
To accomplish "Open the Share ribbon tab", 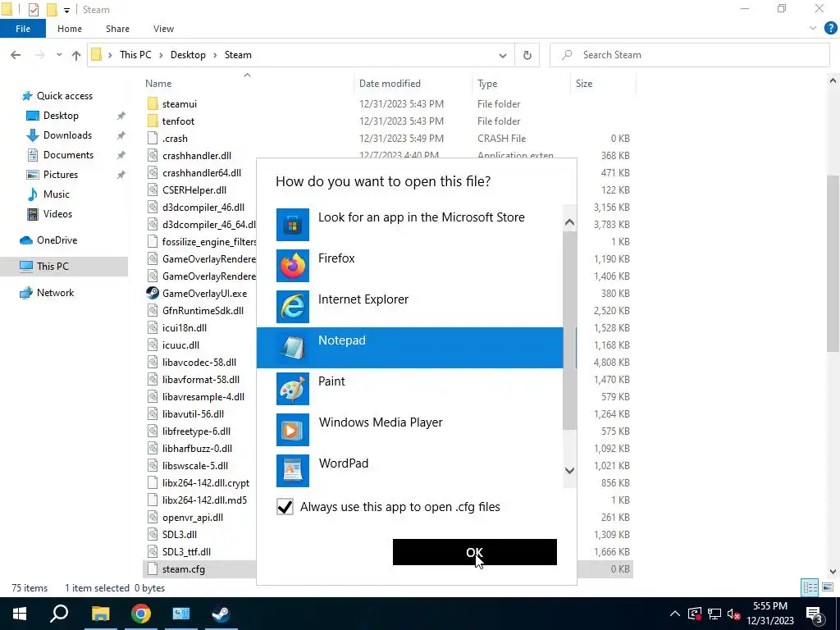I will click(117, 29).
